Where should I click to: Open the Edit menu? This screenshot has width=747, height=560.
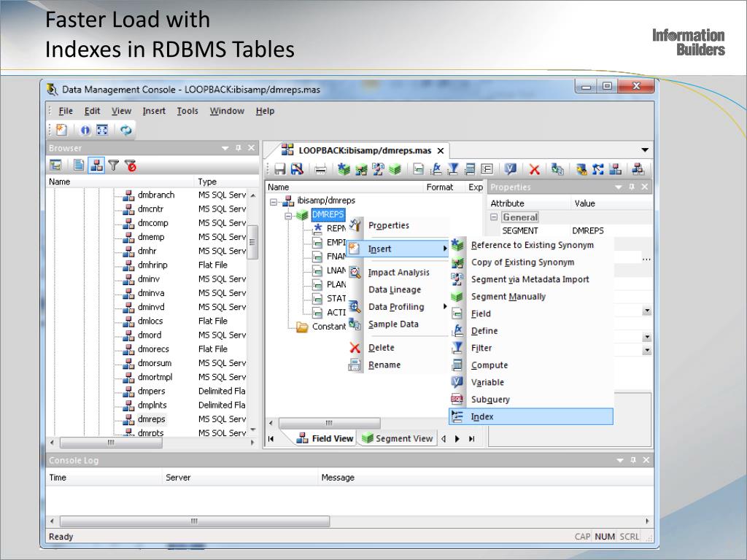tap(92, 111)
